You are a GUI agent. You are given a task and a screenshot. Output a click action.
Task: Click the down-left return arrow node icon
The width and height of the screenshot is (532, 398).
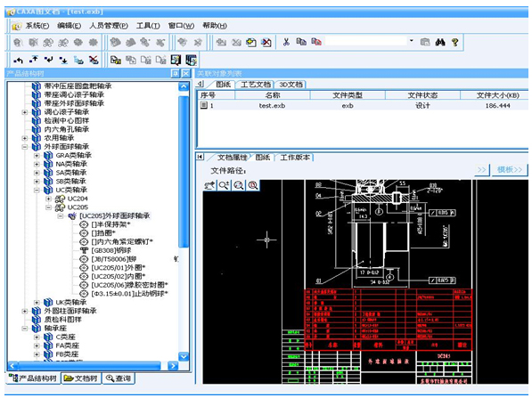point(48,60)
